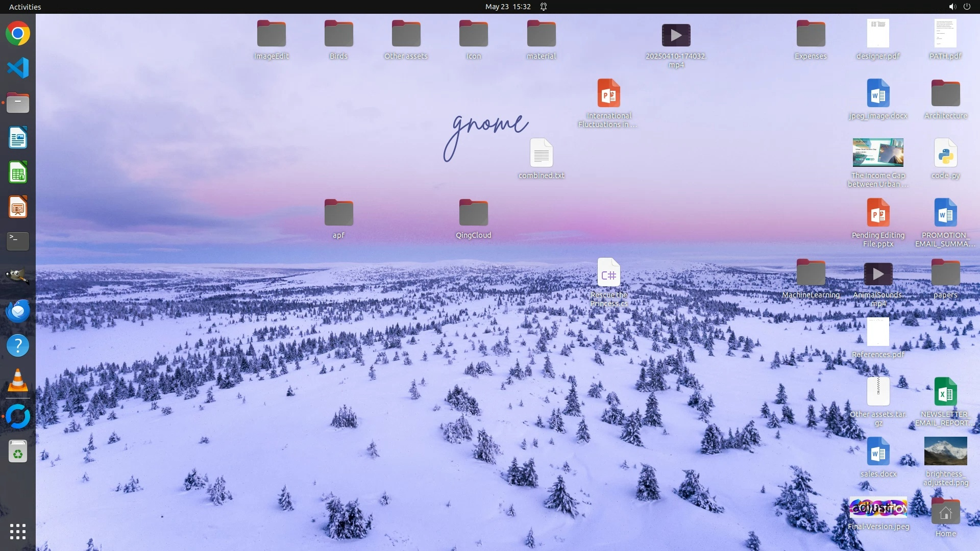Open LibreOffice Writer in the dock
Viewport: 980px width, 551px height.
tap(18, 138)
